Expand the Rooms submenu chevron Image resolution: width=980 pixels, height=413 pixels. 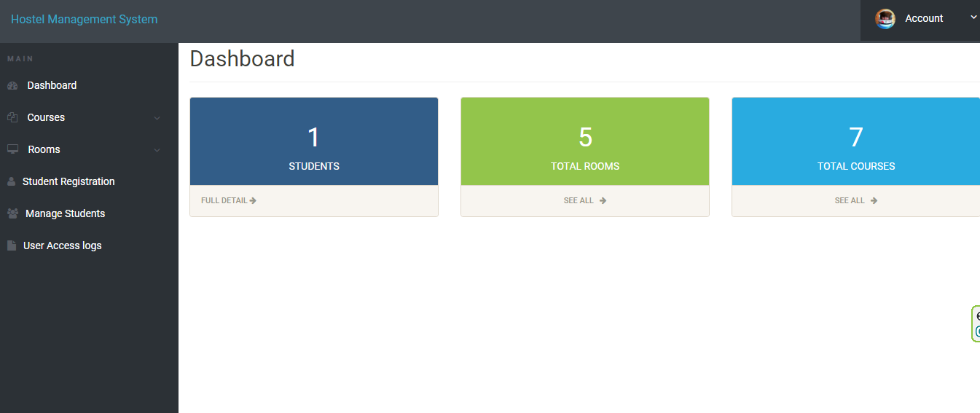click(x=157, y=150)
